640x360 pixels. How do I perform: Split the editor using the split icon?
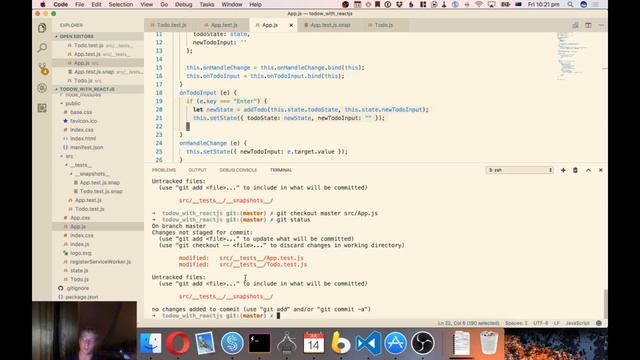(x=588, y=25)
